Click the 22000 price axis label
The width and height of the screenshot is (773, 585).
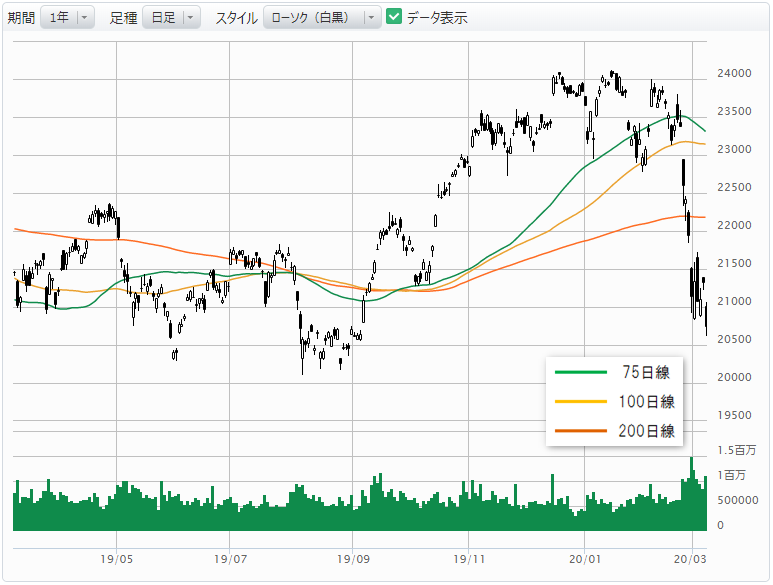tap(734, 225)
